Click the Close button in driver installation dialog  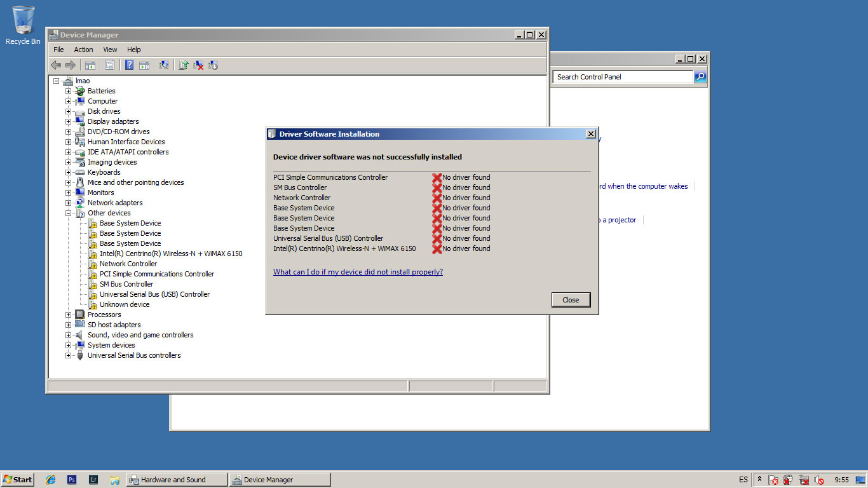[x=571, y=300]
